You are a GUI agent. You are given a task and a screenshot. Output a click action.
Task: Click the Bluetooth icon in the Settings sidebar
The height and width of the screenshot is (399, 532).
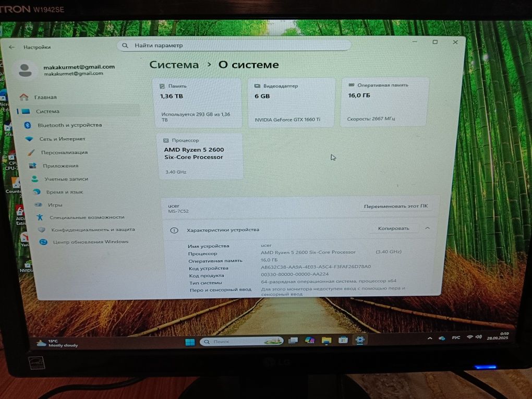coord(28,125)
